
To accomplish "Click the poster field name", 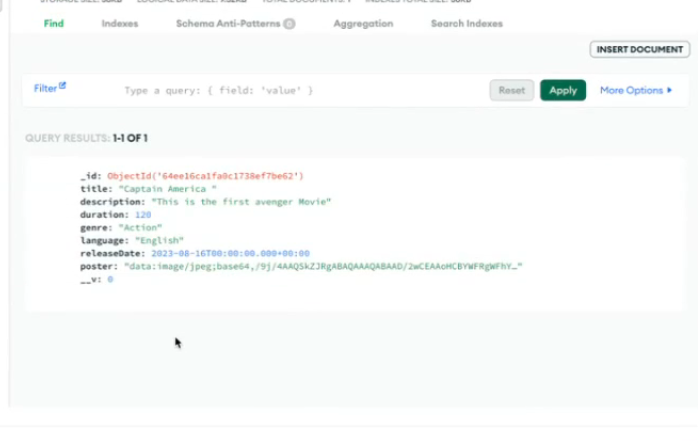I will click(x=99, y=266).
